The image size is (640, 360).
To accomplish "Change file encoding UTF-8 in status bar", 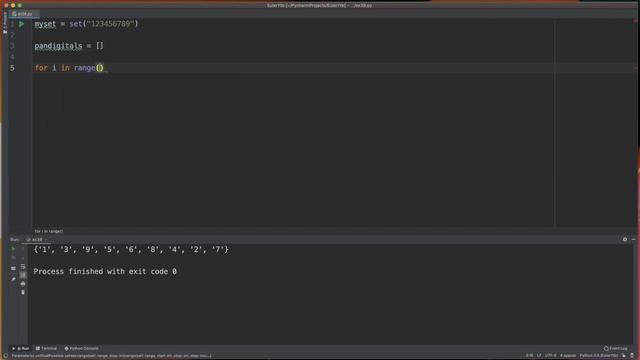I will (x=550, y=356).
